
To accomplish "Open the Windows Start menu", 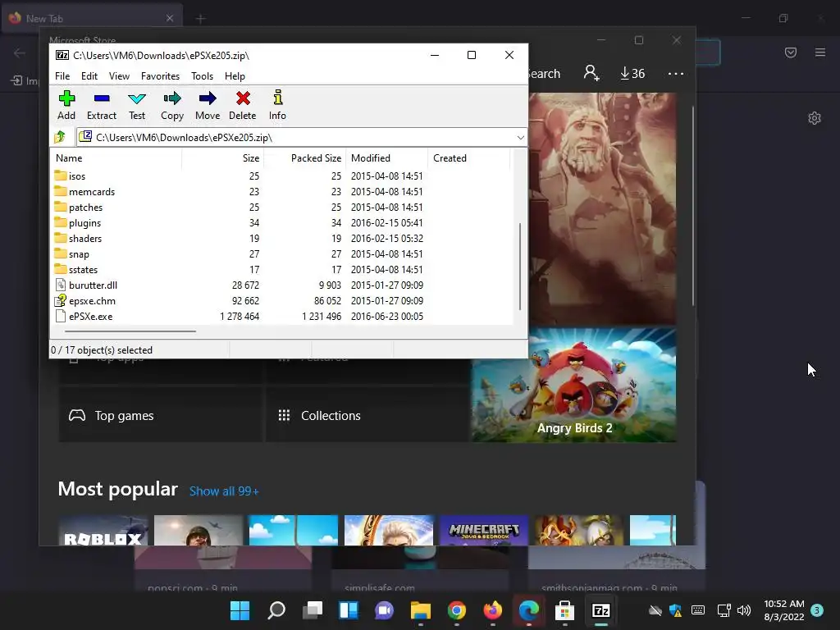I will click(240, 610).
